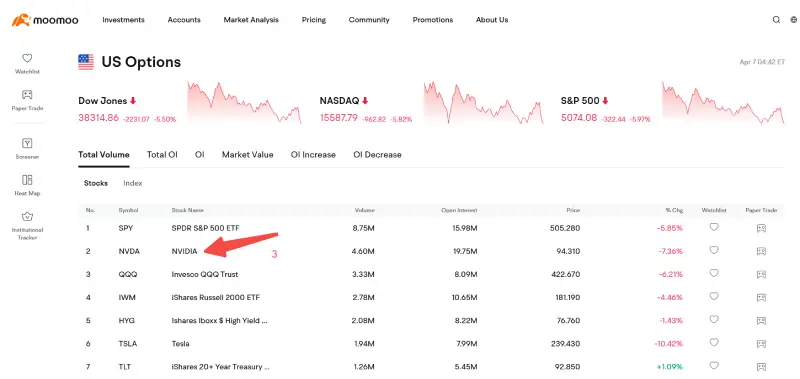800x379 pixels.
Task: Open the globe language icon
Action: 794,20
